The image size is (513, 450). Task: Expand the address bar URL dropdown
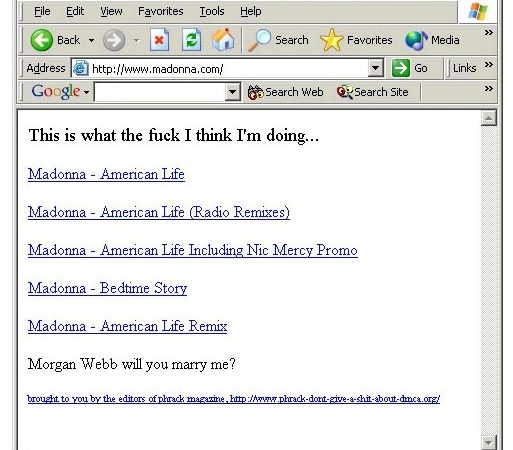[x=376, y=68]
